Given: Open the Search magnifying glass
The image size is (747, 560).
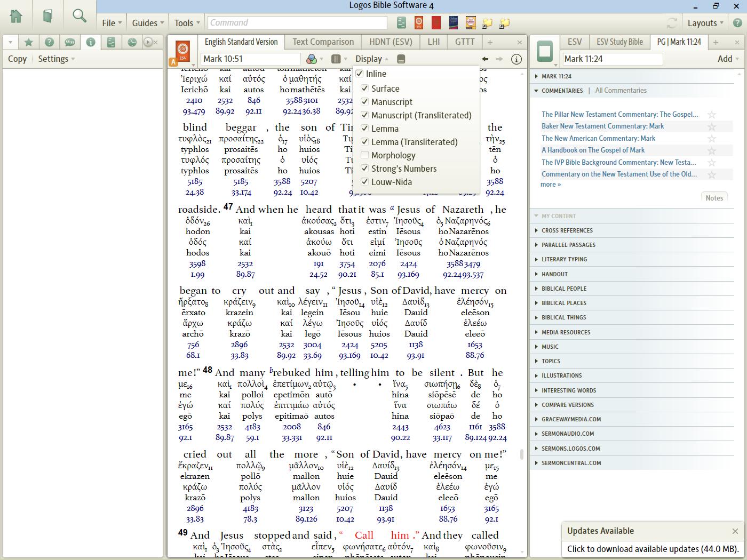Looking at the screenshot, I should pos(80,16).
